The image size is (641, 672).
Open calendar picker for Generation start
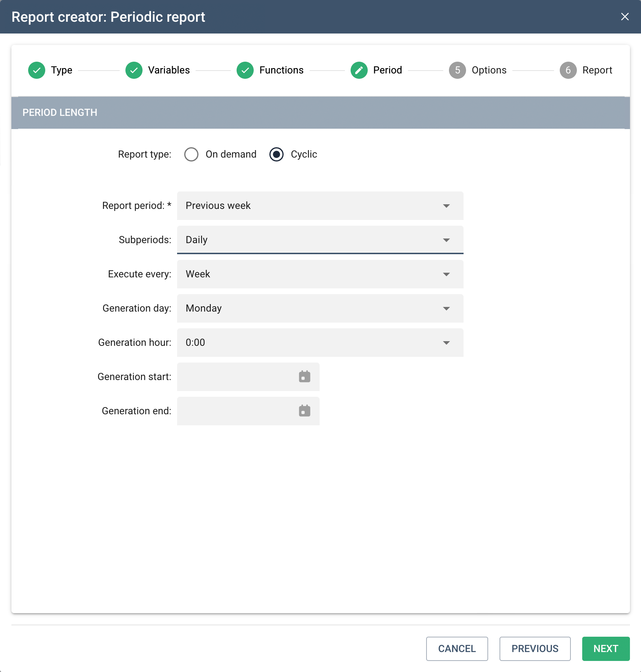pos(305,376)
